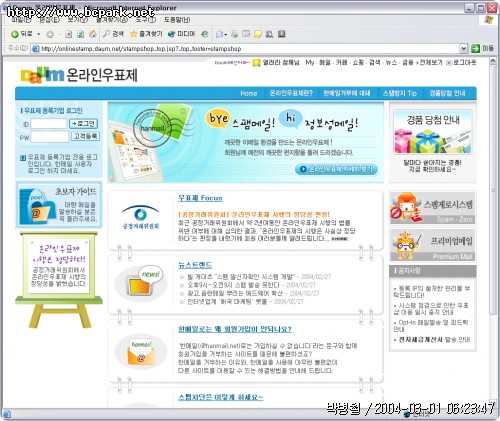The image size is (500, 421).
Task: Click the last dark toolbar icon
Action: [282, 34]
